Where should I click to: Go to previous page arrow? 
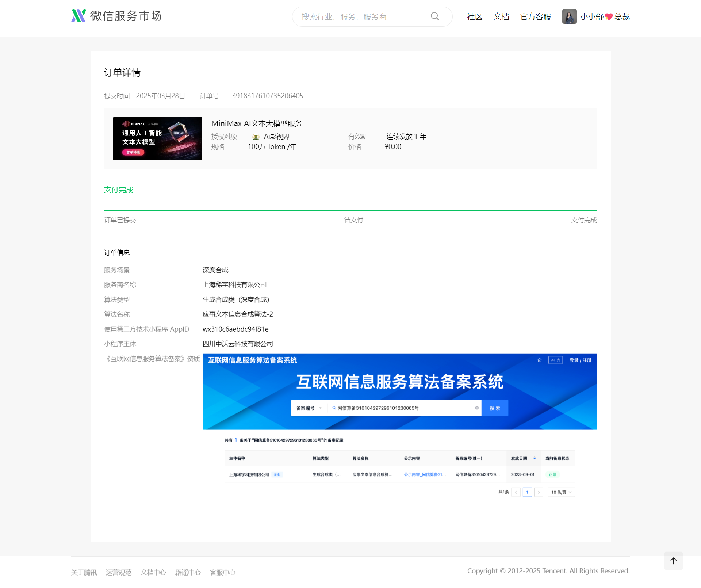pyautogui.click(x=516, y=492)
